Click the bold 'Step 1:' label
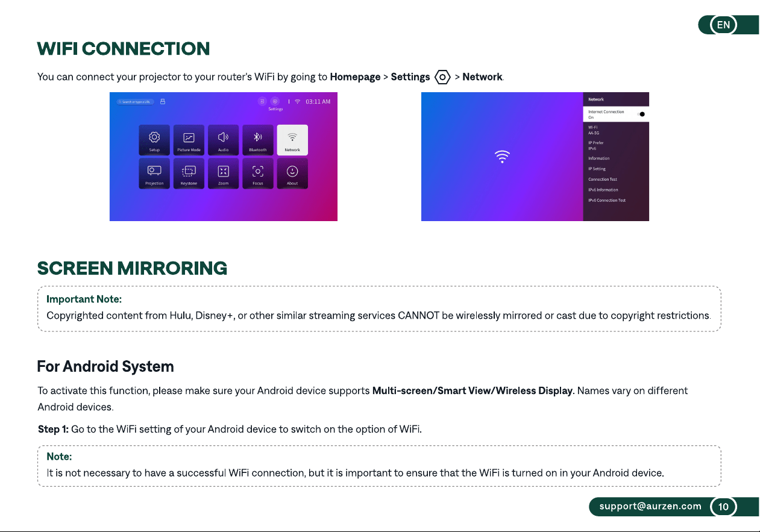The height and width of the screenshot is (532, 760). (53, 429)
